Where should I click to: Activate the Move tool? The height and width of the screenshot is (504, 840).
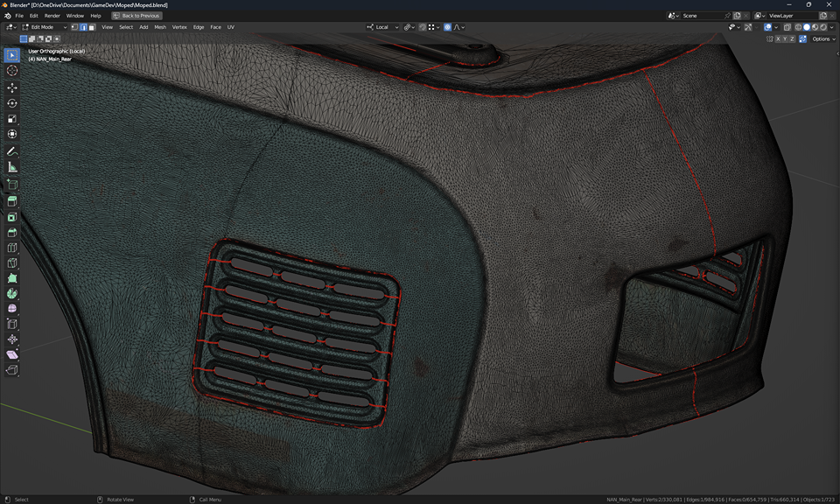pyautogui.click(x=12, y=87)
